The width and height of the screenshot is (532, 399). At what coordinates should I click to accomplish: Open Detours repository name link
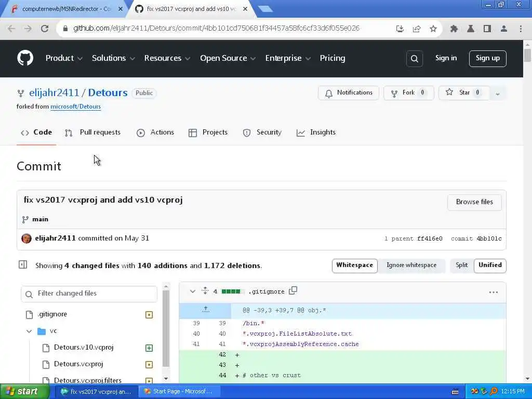point(108,92)
